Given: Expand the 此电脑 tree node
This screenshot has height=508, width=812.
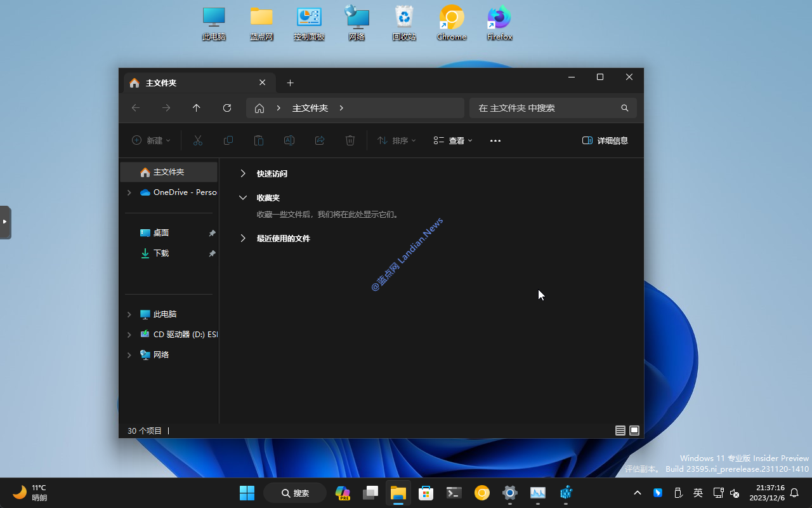Looking at the screenshot, I should click(x=129, y=314).
